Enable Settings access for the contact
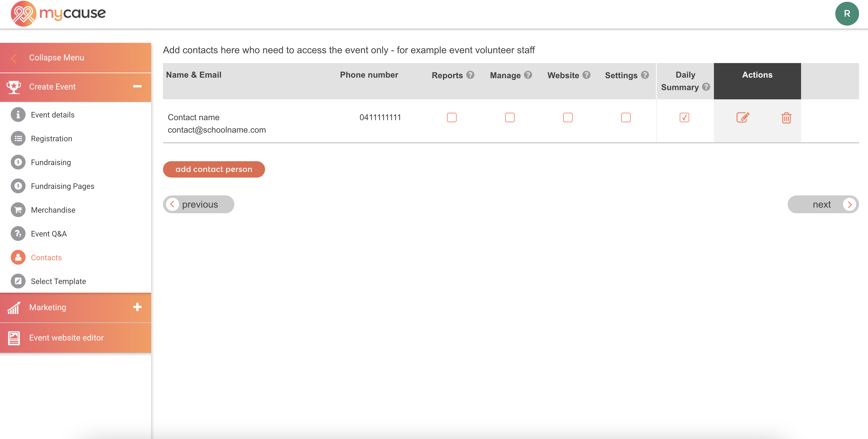Image resolution: width=868 pixels, height=439 pixels. pos(625,117)
